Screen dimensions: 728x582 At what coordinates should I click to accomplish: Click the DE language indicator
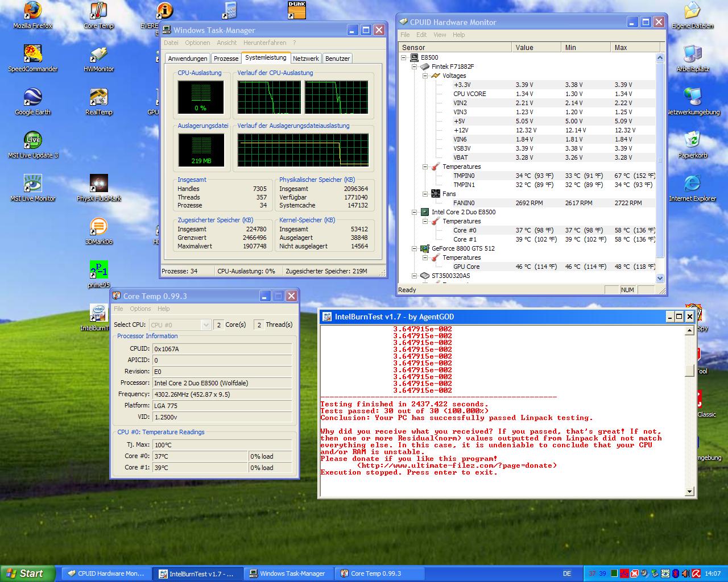point(567,573)
